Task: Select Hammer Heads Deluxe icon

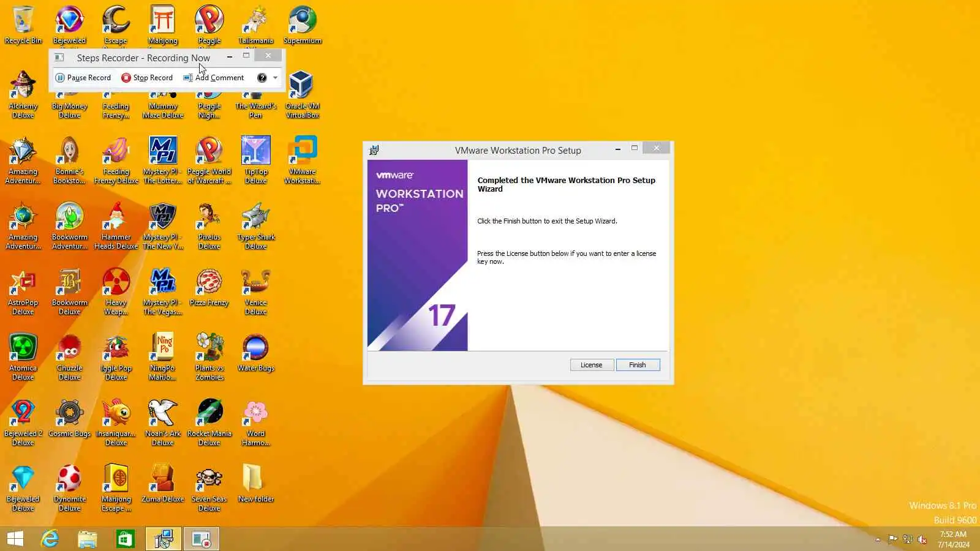Action: pos(116,226)
